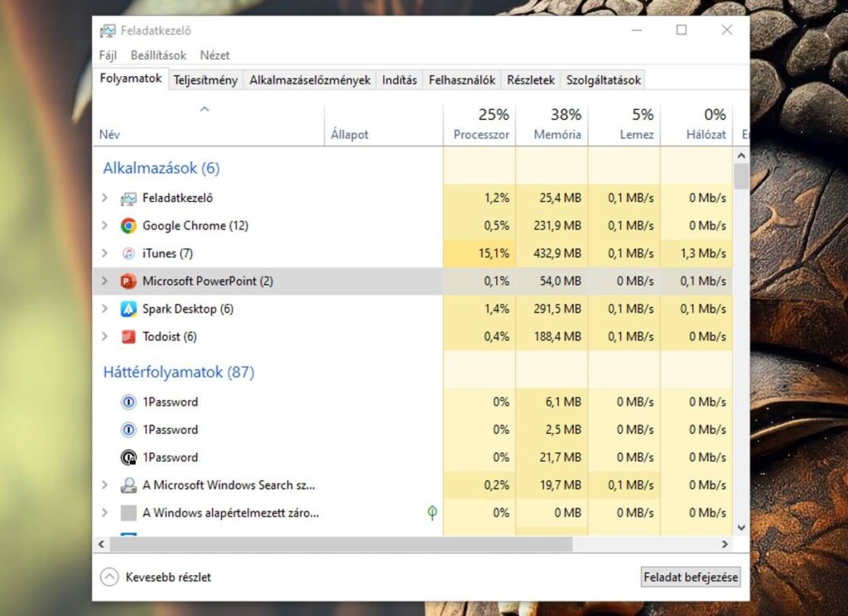Click the vertical scrollbar down arrow
Image resolution: width=848 pixels, height=616 pixels.
tap(741, 528)
